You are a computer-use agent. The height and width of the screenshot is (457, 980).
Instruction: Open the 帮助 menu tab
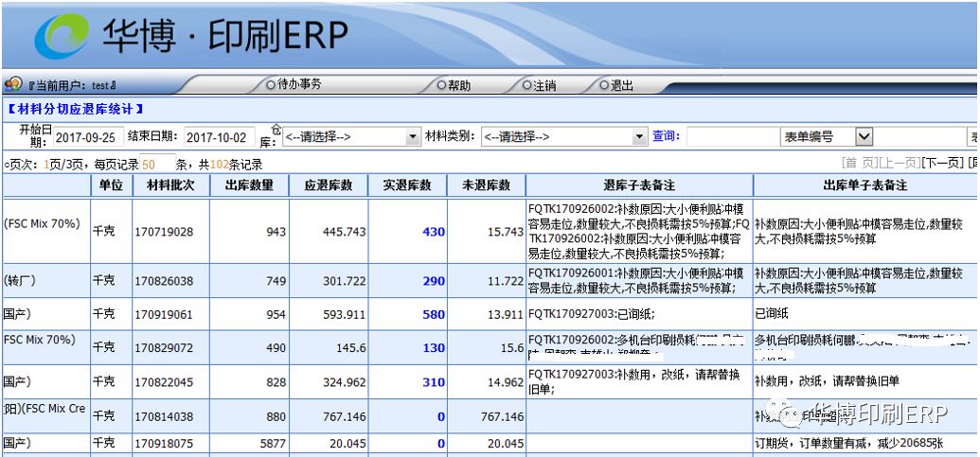(x=454, y=85)
